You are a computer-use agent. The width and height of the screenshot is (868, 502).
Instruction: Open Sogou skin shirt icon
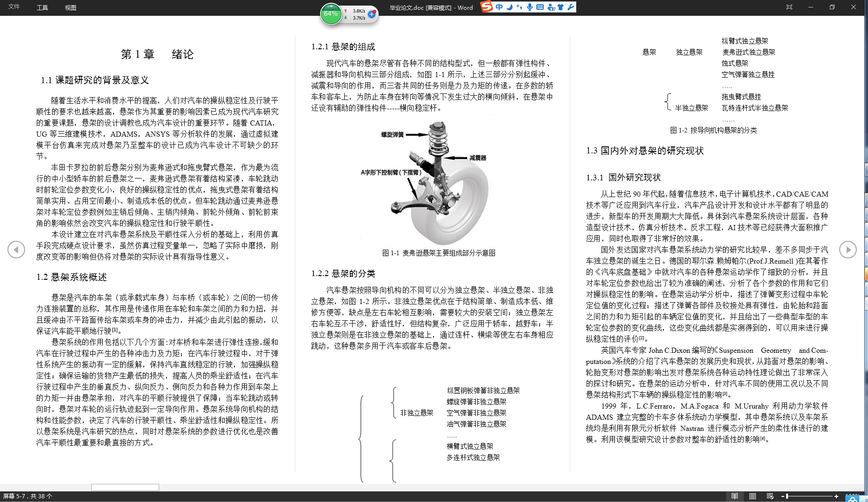click(561, 7)
